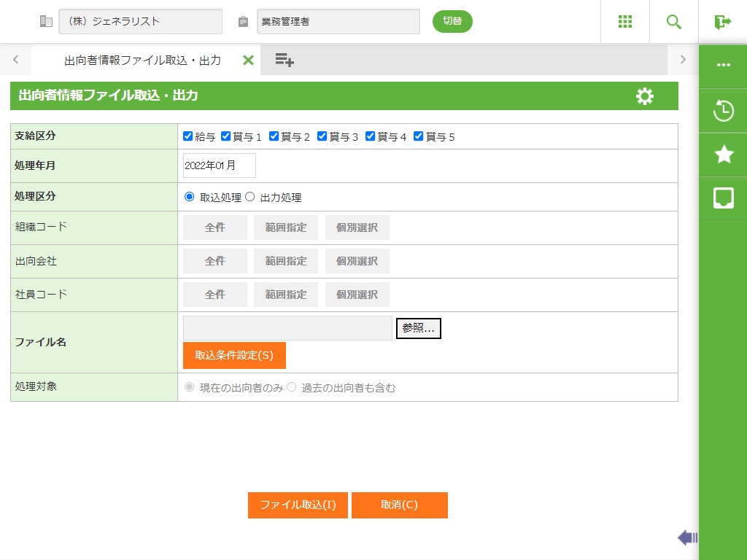This screenshot has width=747, height=560.
Task: Toggle the 賞与５ checkbox
Action: click(x=419, y=136)
